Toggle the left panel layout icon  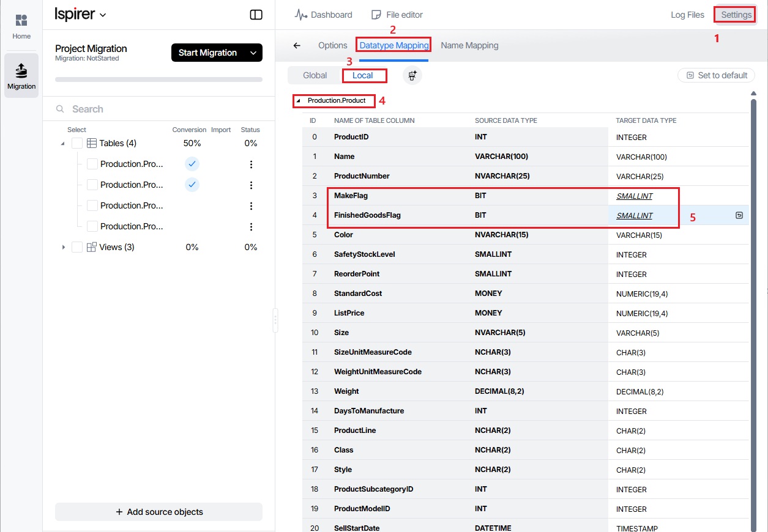[x=256, y=15]
